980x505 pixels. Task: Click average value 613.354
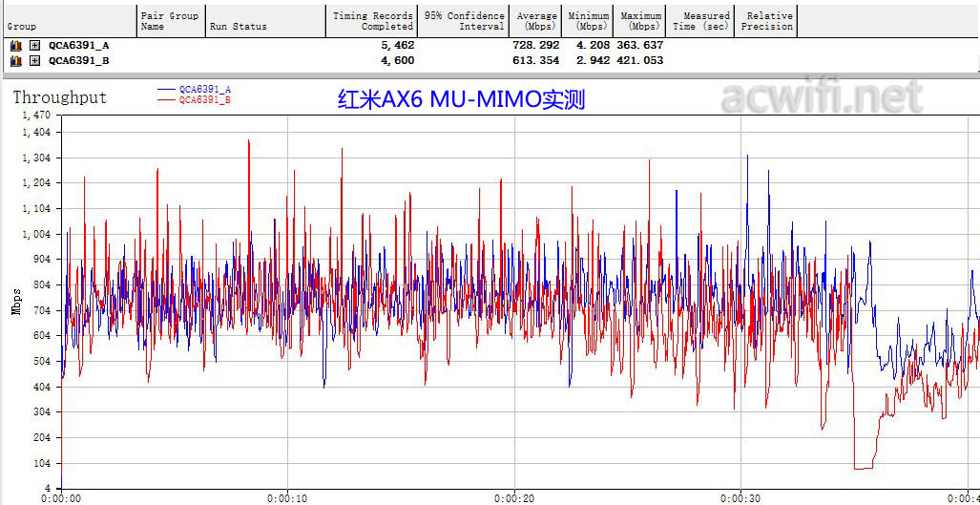click(538, 61)
